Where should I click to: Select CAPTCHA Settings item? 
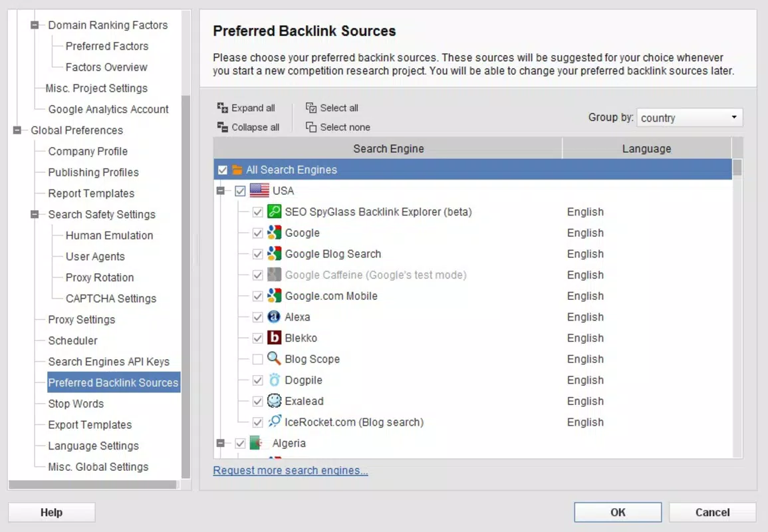tap(110, 299)
